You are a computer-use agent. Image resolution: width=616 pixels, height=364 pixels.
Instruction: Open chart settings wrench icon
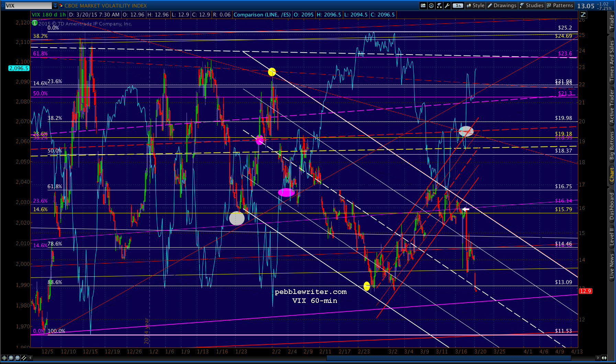(447, 5)
